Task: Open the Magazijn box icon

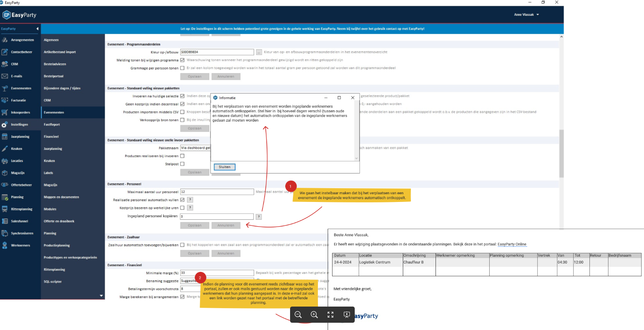Action: pyautogui.click(x=5, y=173)
